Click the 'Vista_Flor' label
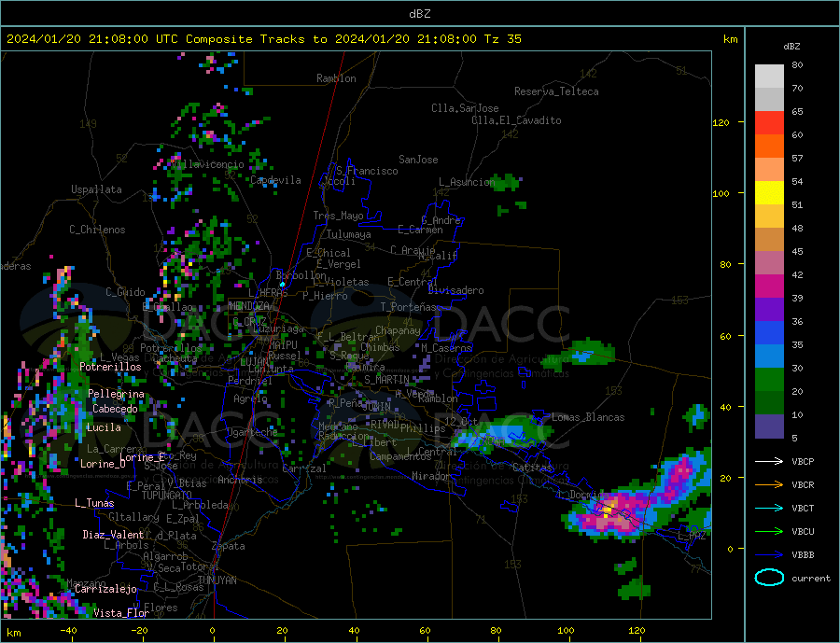 [121, 612]
